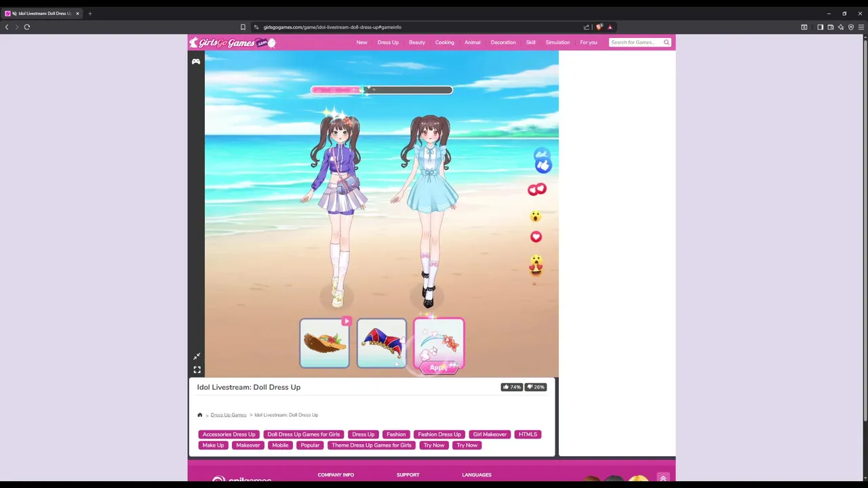Screen dimensions: 868x488
Task: Open the Dress Up tag
Action: tap(363, 434)
